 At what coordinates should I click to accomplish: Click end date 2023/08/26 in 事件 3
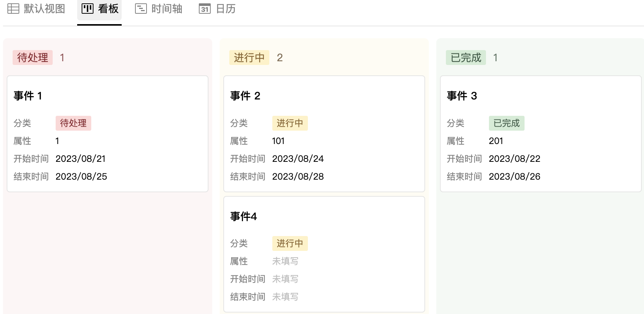pos(515,177)
